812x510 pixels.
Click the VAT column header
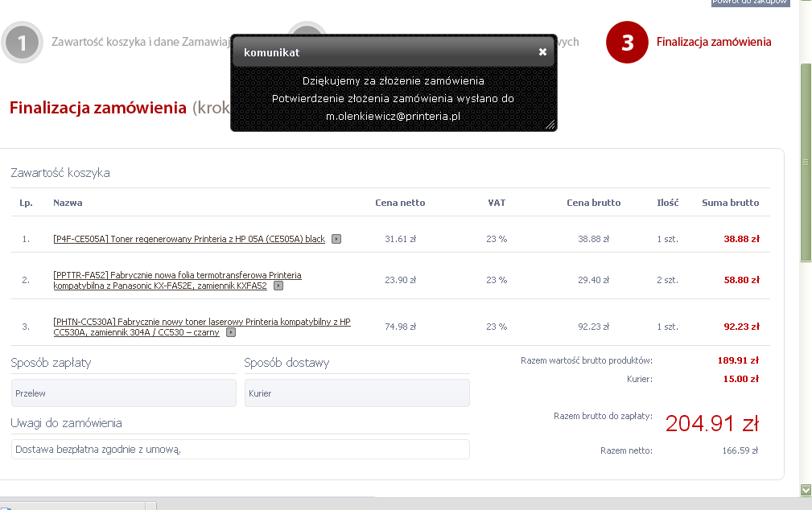pos(497,203)
